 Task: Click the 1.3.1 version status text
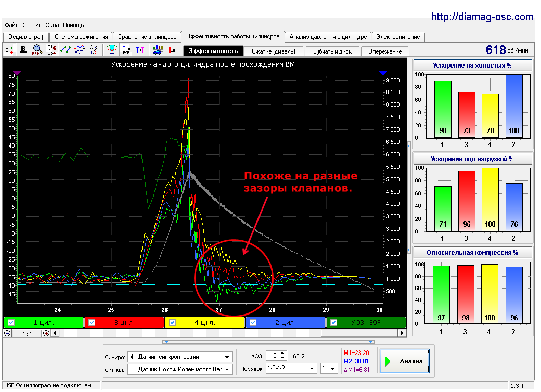tap(517, 386)
